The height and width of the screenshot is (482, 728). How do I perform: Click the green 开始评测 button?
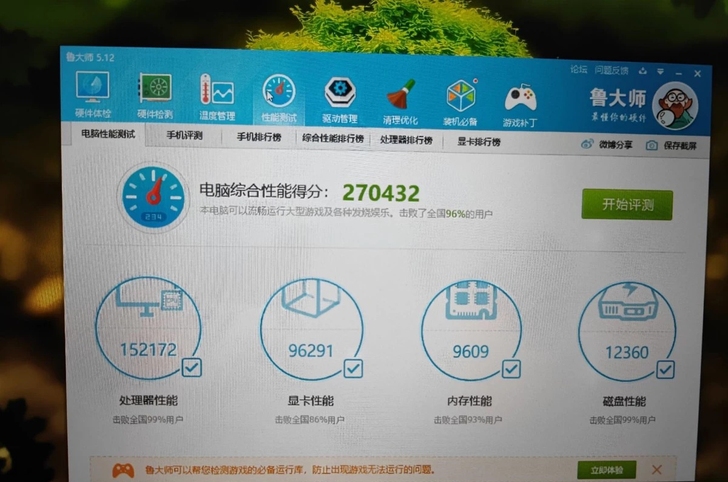point(627,204)
